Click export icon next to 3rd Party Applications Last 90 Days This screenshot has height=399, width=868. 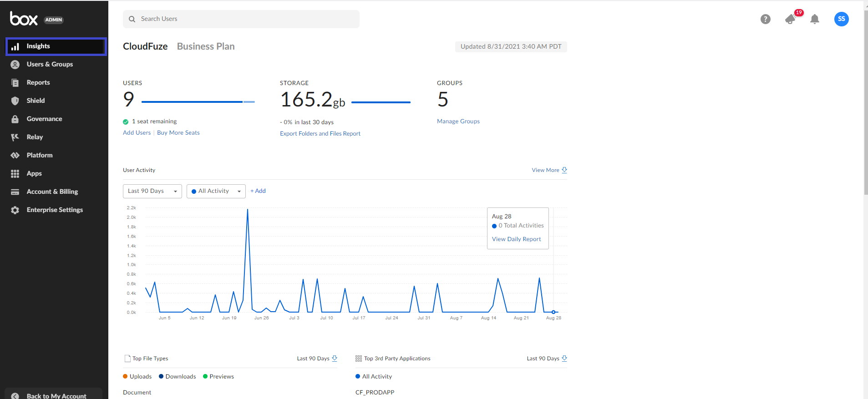[x=564, y=359]
